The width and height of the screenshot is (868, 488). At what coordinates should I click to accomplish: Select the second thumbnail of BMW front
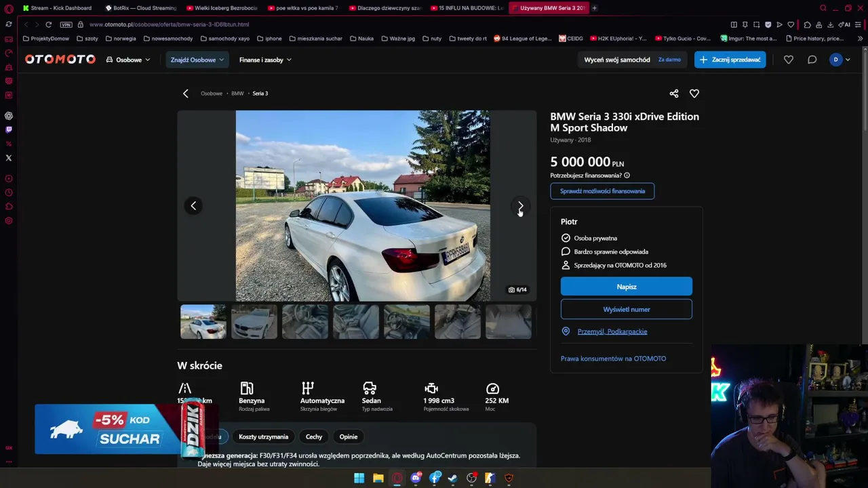click(254, 321)
